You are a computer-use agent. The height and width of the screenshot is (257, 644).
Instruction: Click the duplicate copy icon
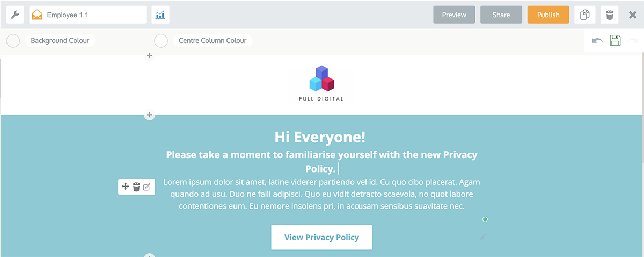585,15
